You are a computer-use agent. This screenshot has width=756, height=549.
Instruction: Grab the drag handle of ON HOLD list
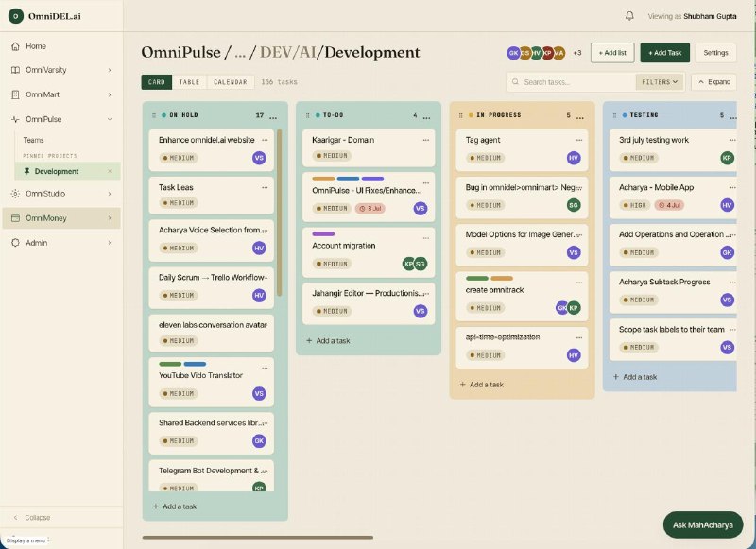click(x=154, y=115)
